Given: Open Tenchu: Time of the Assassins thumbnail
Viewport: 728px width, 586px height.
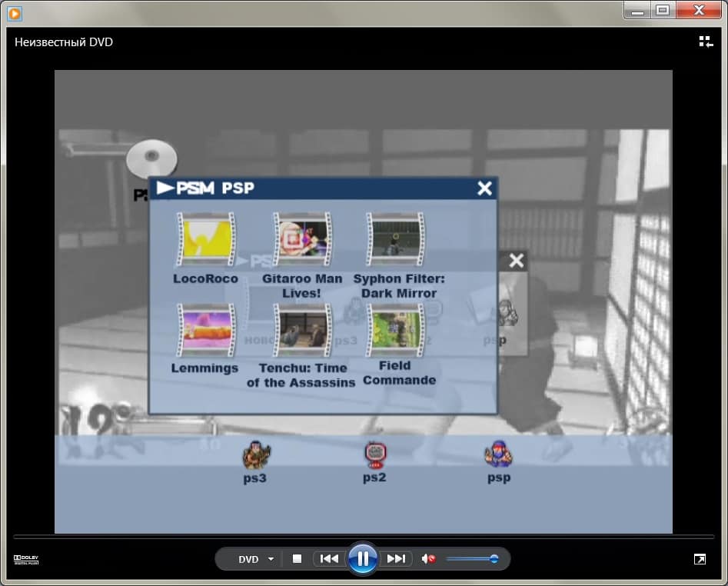Looking at the screenshot, I should [302, 330].
